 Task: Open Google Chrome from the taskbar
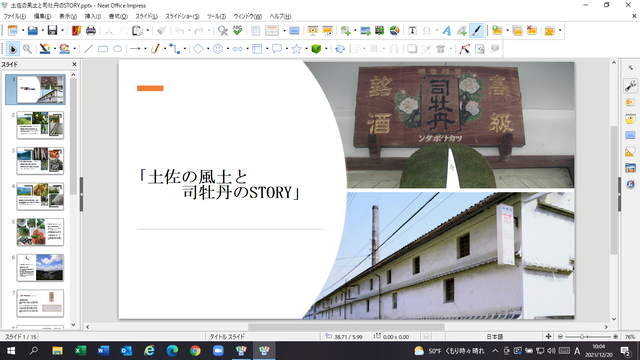(x=195, y=351)
